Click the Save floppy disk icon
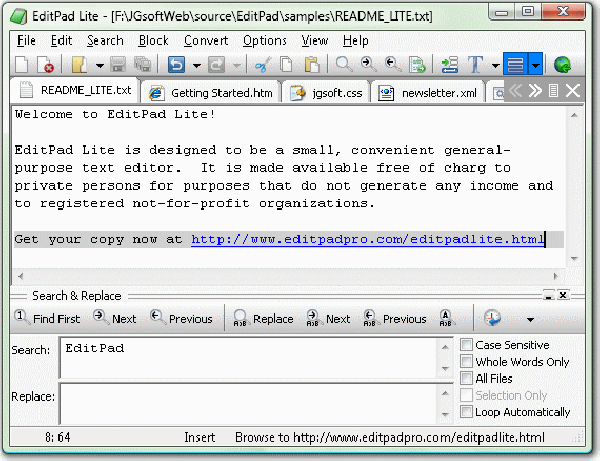 coord(118,64)
